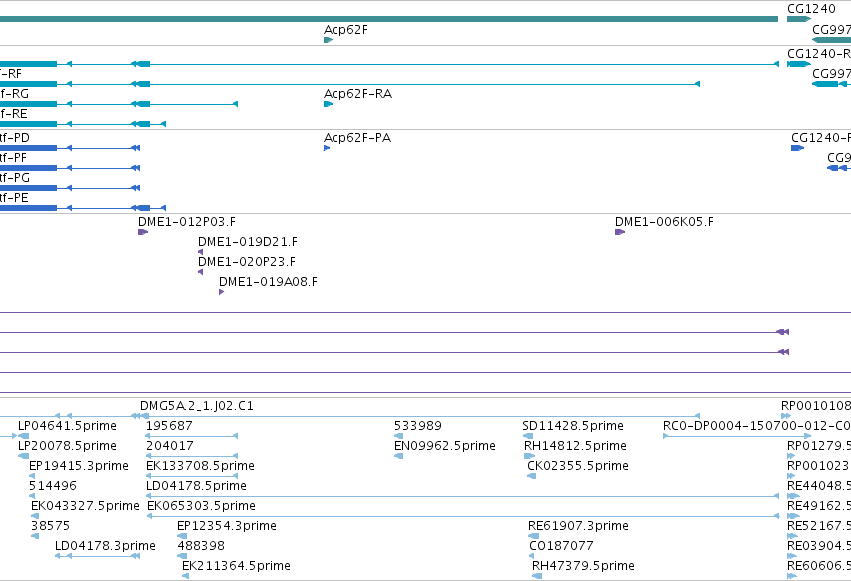Click the tf-PF protein label
The width and height of the screenshot is (851, 581).
click(x=14, y=158)
